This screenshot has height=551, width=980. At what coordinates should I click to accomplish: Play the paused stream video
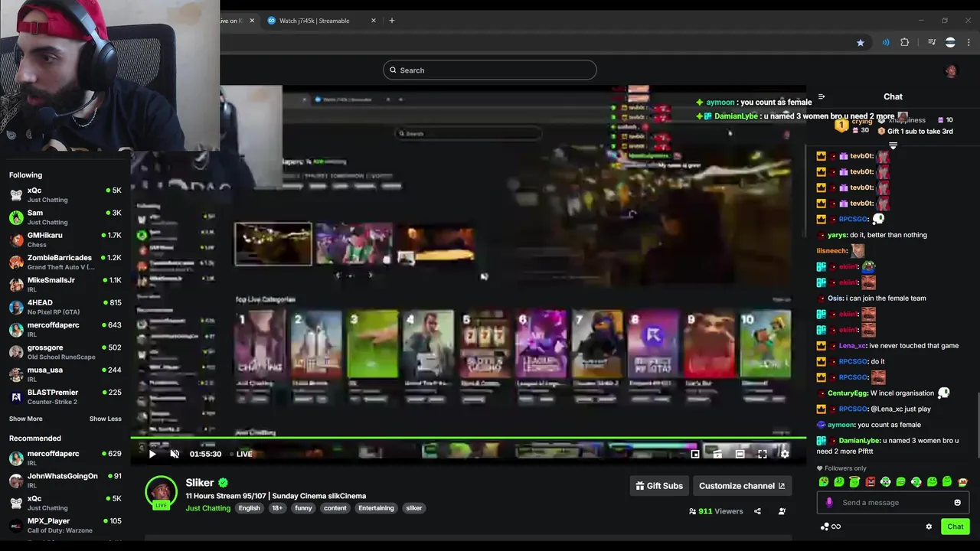pyautogui.click(x=152, y=454)
